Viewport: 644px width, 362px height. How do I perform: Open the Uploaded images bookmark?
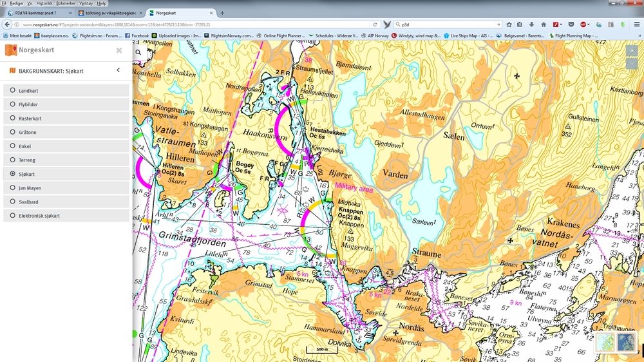click(x=176, y=35)
